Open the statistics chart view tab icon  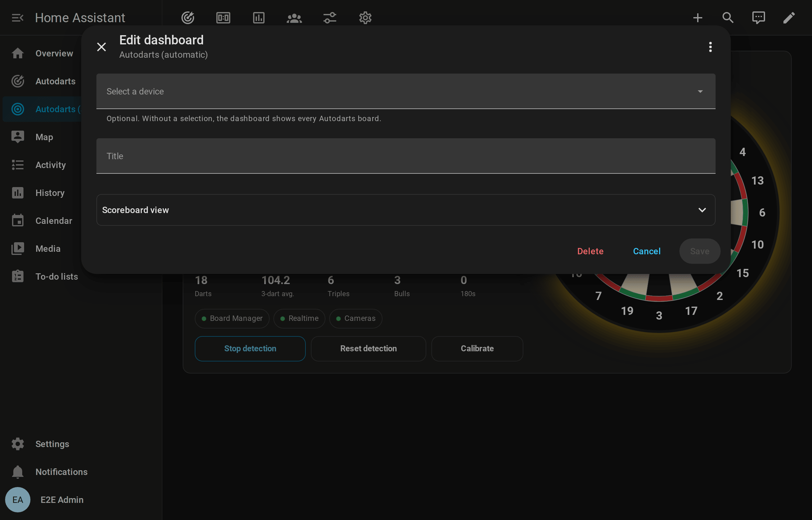(259, 17)
